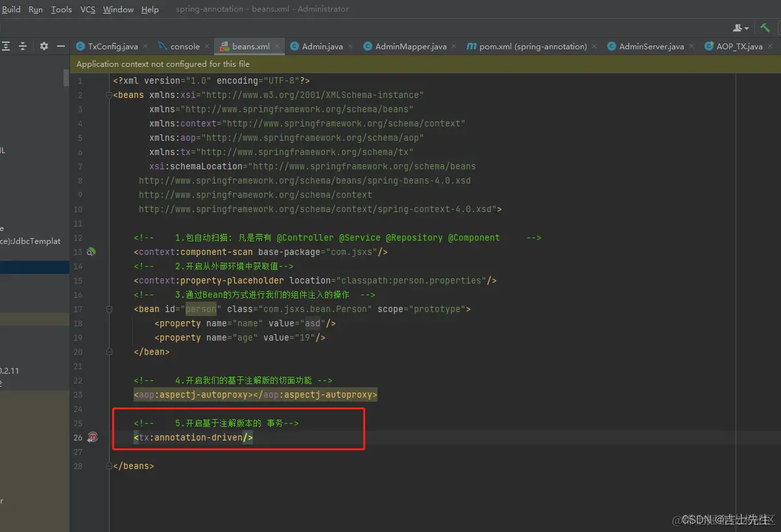Click the xsi:schemaLocation attribute

[313, 166]
